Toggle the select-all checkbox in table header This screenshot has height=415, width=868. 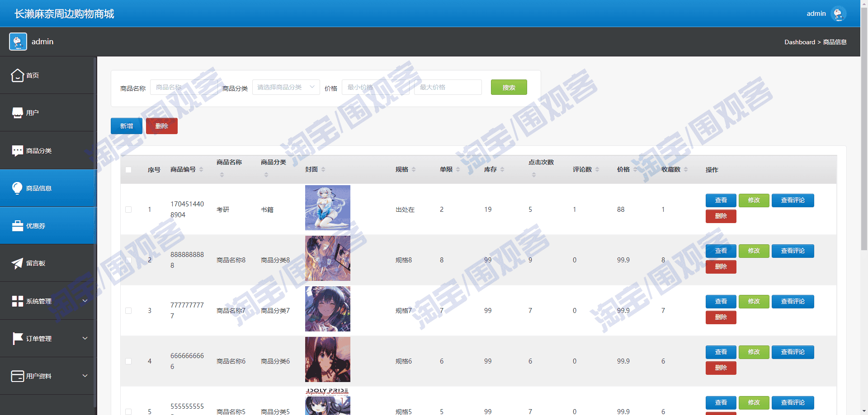coord(128,170)
